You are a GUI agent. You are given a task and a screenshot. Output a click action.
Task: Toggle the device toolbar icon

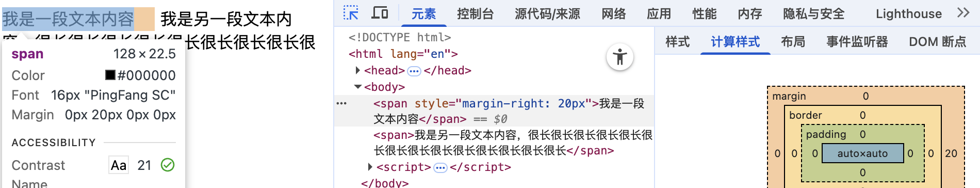pyautogui.click(x=380, y=13)
